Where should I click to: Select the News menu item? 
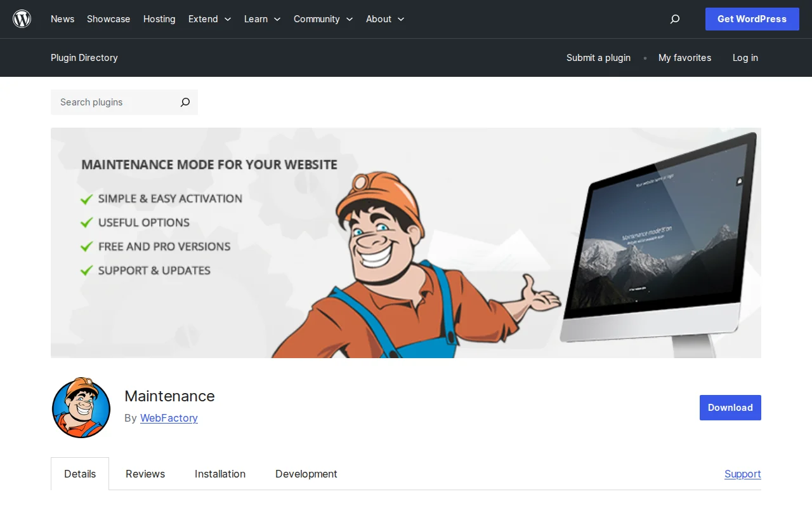coord(62,19)
